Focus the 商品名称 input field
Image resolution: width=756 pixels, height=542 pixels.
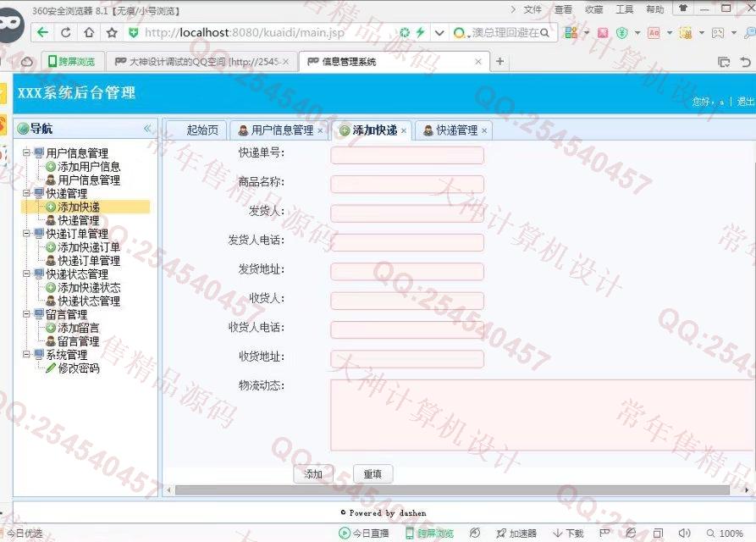pyautogui.click(x=407, y=185)
